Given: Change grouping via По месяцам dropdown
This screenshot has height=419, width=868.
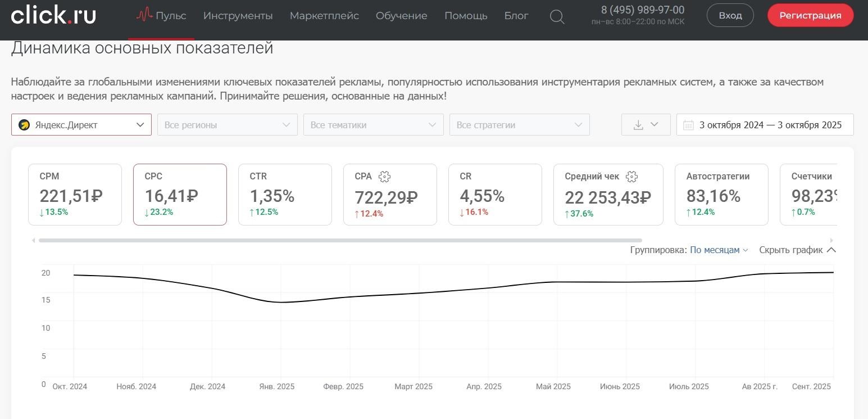Looking at the screenshot, I should 715,250.
